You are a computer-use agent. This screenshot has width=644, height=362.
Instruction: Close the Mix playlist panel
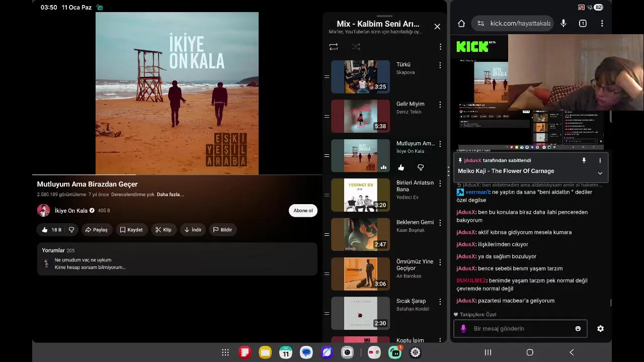[437, 27]
